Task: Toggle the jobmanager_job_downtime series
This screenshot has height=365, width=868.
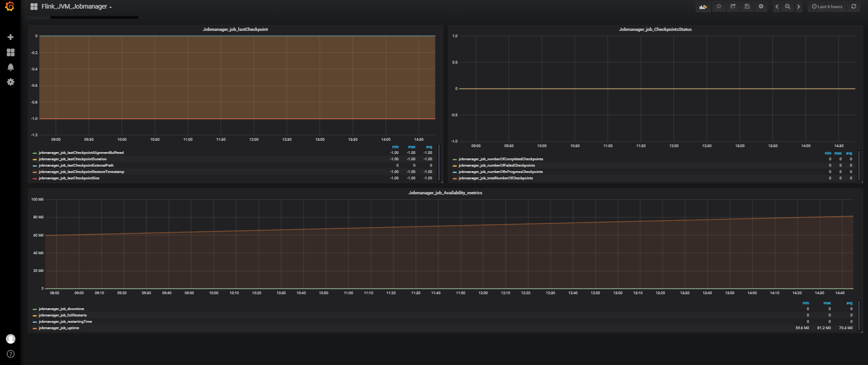Action: [x=61, y=309]
